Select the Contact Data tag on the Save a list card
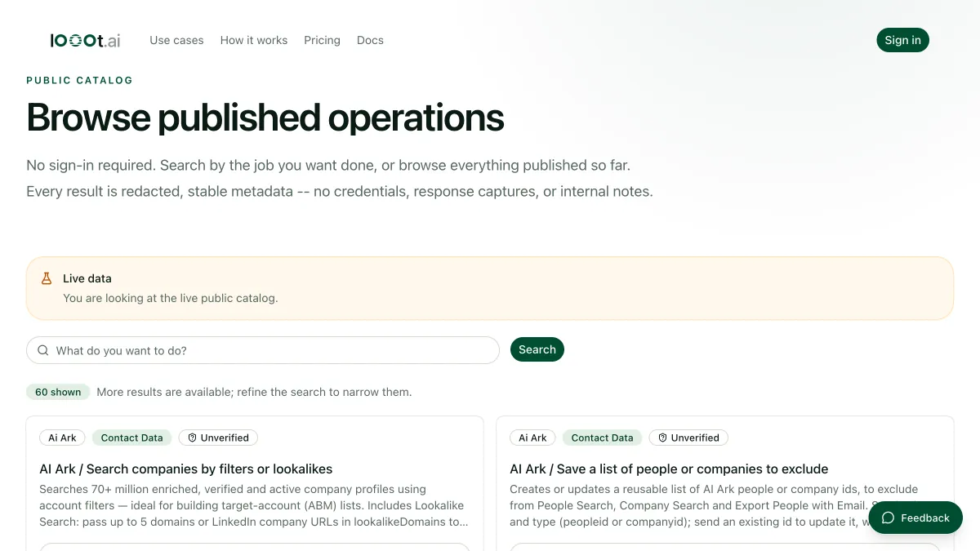The height and width of the screenshot is (551, 980). [x=602, y=438]
